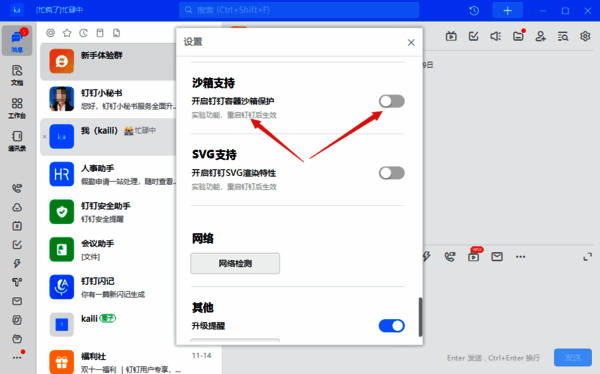Click the quick reply lightning icon in message toolbar
This screenshot has height=374, width=600.
(x=427, y=256)
